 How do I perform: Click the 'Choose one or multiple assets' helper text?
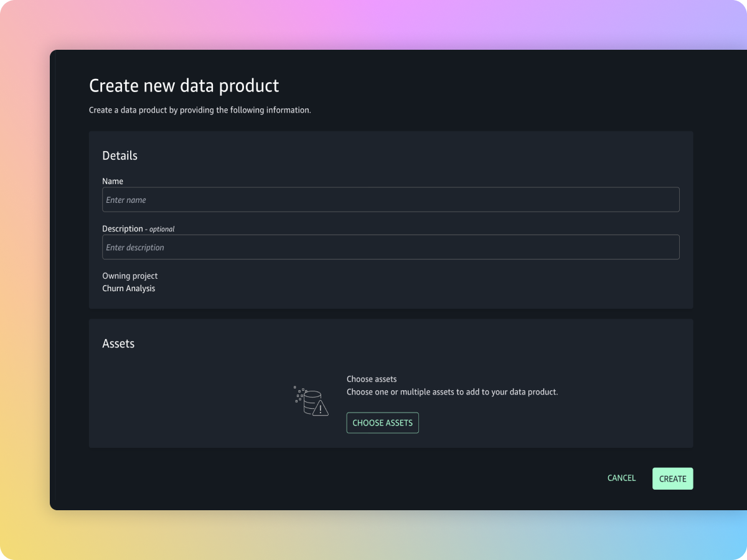click(x=452, y=392)
